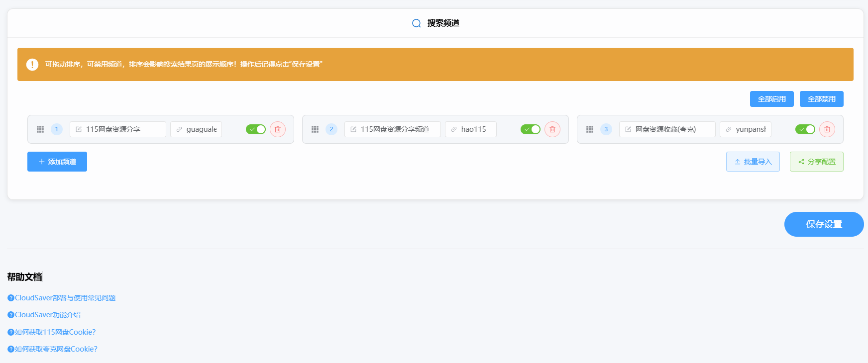The height and width of the screenshot is (363, 868).
Task: Click link icon beside guaguale
Action: tap(179, 129)
